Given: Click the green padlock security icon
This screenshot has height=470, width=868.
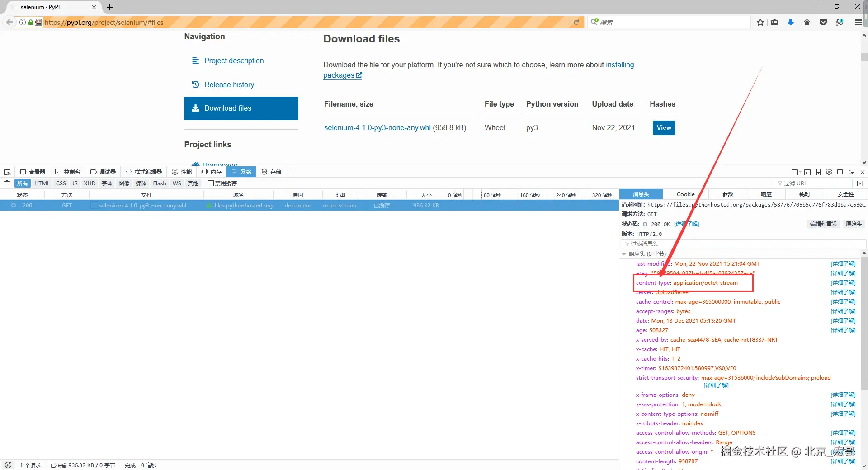Looking at the screenshot, I should [x=31, y=22].
